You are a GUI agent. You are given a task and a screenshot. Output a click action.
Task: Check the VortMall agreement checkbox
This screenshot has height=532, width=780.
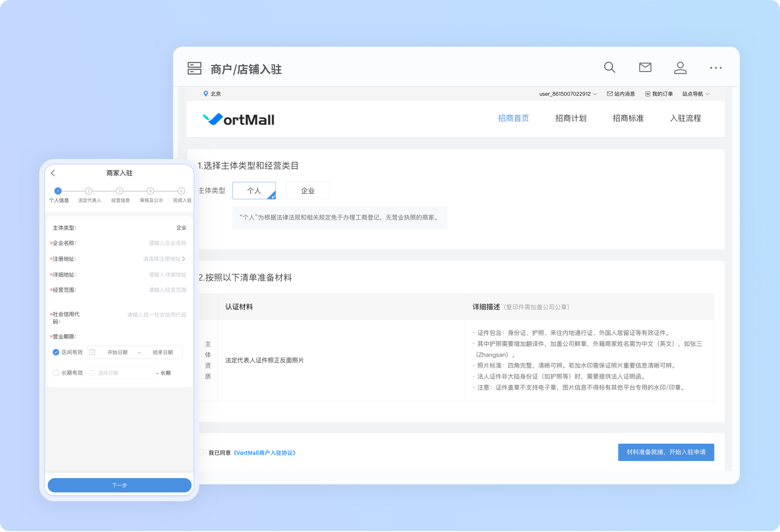pyautogui.click(x=201, y=453)
